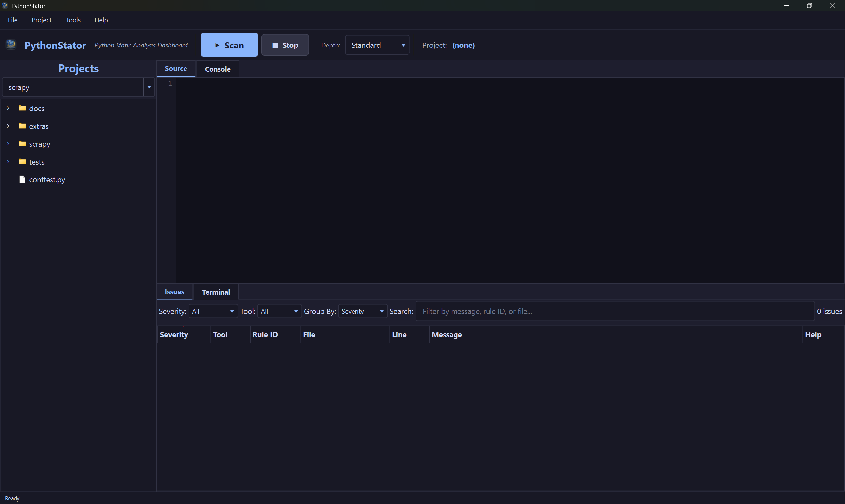Image resolution: width=845 pixels, height=504 pixels.
Task: Sort by the Line column header
Action: click(x=409, y=334)
